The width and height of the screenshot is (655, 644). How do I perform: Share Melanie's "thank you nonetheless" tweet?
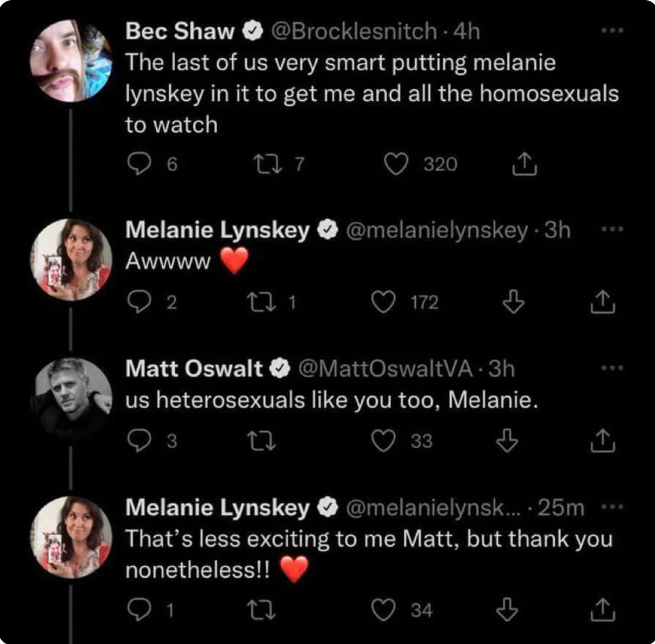click(602, 609)
